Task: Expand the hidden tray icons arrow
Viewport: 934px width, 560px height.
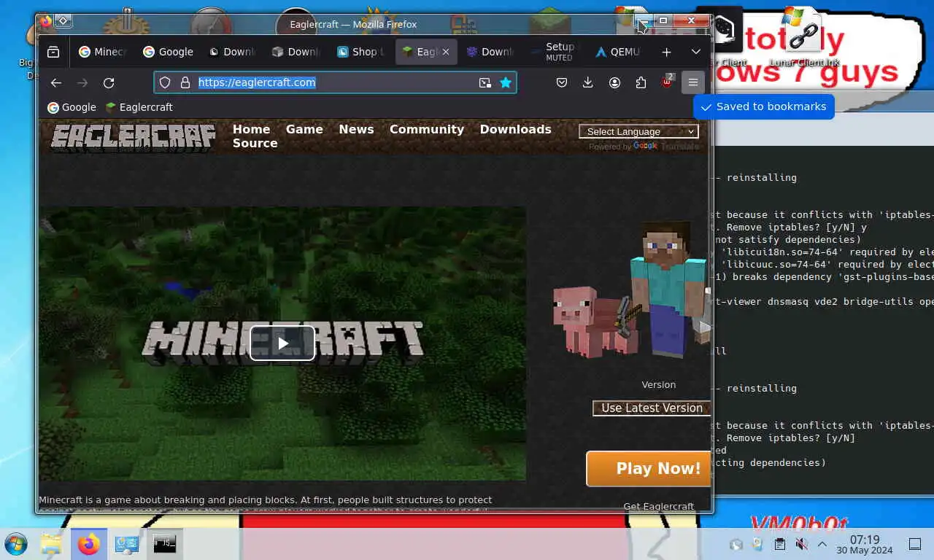Action: [x=822, y=544]
